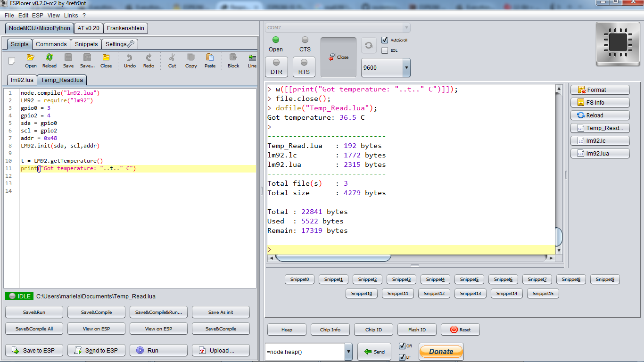Click the Run script button
Viewport: 644px width, 362px height.
point(158,351)
